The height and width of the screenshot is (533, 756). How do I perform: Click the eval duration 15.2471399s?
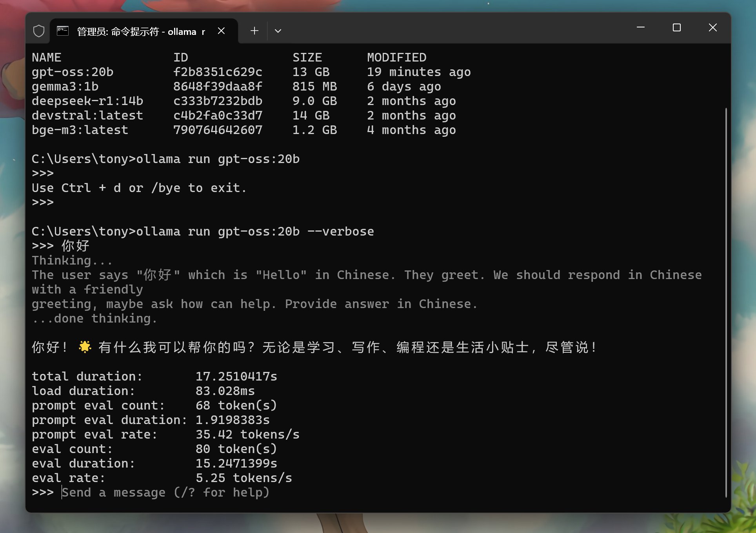[x=236, y=463]
